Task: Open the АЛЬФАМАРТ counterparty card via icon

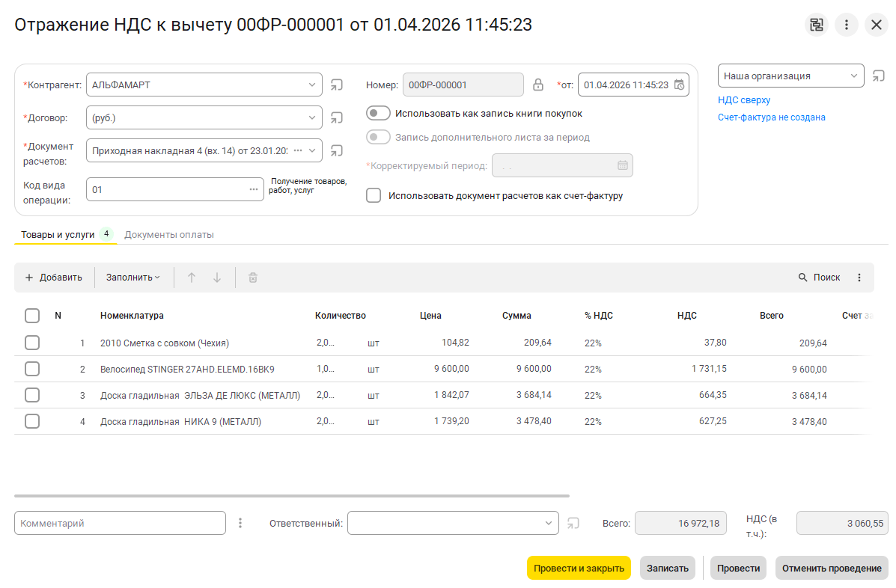Action: coord(337,85)
